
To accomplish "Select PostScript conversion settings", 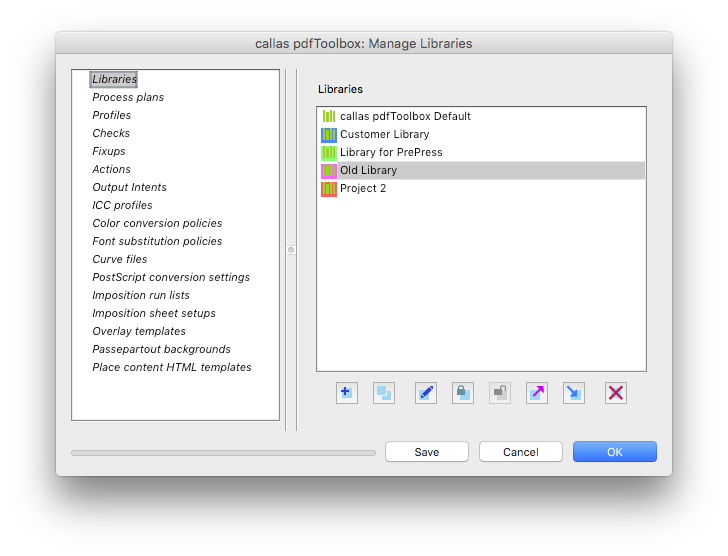I will 171,277.
